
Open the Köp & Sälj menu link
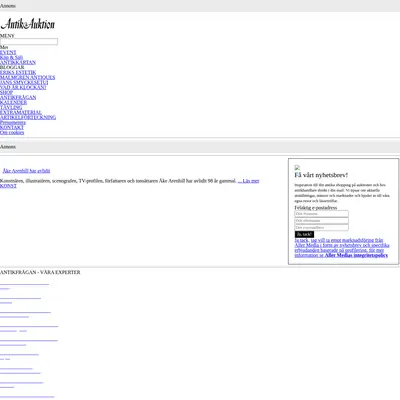[x=11, y=57]
